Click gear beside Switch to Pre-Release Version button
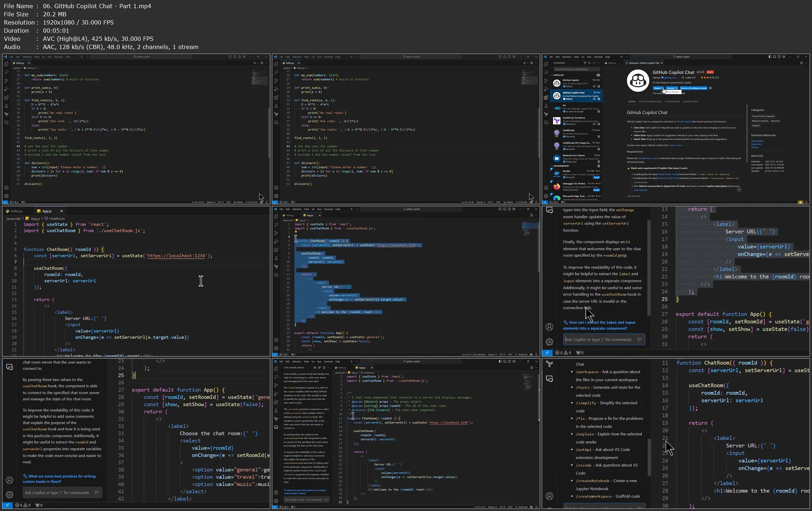Image resolution: width=812 pixels, height=511 pixels. coord(710,88)
